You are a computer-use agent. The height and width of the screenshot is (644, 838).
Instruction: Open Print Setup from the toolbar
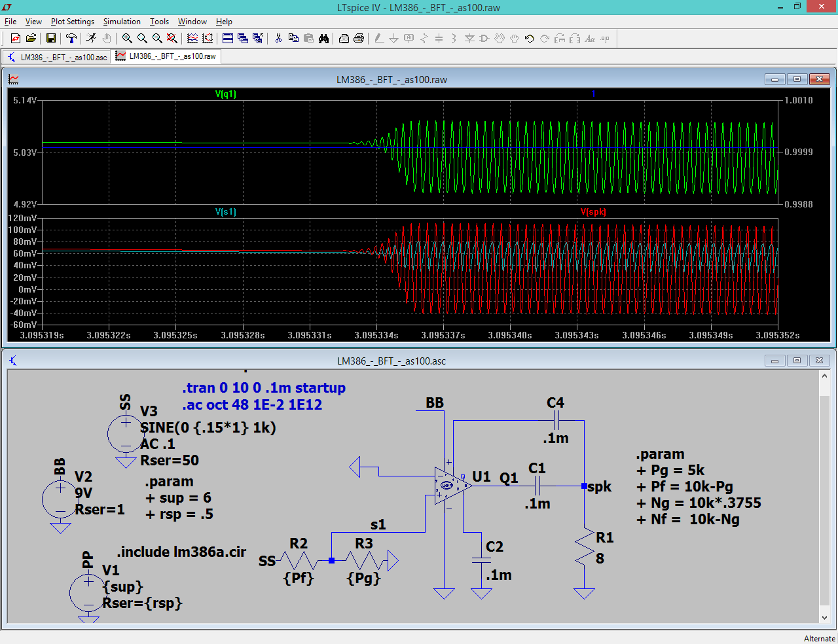pos(344,39)
